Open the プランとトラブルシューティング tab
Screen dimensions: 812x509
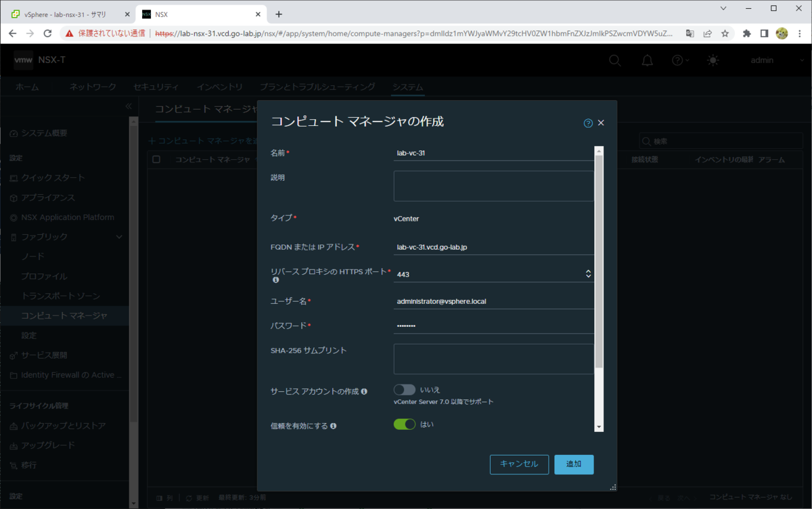tap(317, 87)
